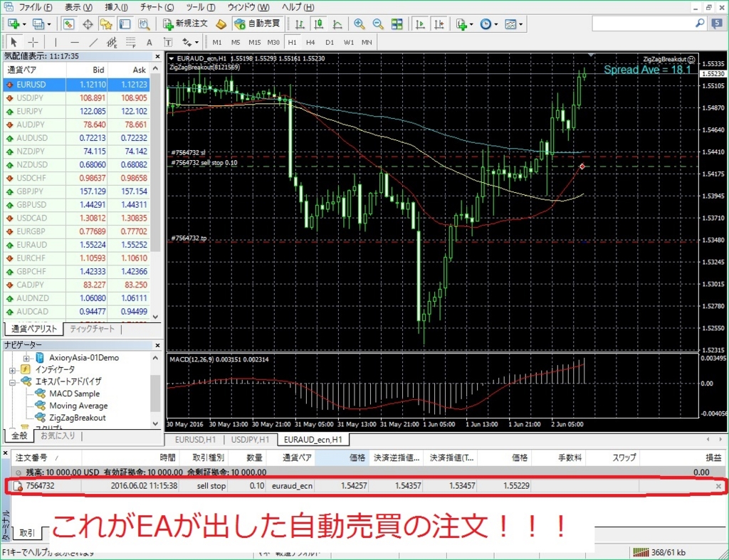Select the Trendline drawing tool
The height and width of the screenshot is (560, 729).
(92, 41)
